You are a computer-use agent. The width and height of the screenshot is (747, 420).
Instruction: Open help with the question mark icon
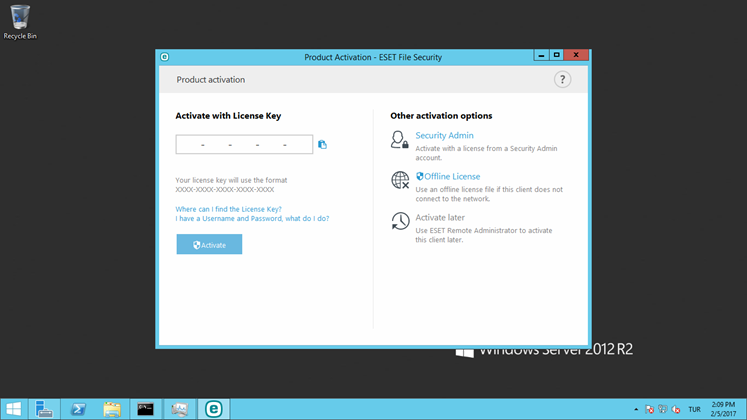coord(562,80)
